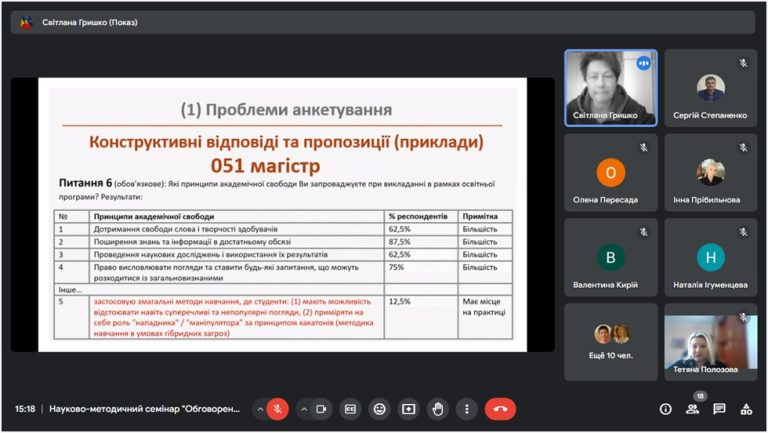Select Інна Прібильнова participant tile
Viewport: 768px width, 433px height.
tap(710, 173)
